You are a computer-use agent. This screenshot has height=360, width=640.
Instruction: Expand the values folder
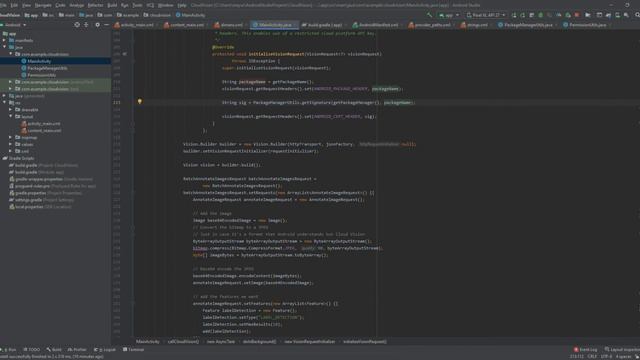[x=11, y=144]
